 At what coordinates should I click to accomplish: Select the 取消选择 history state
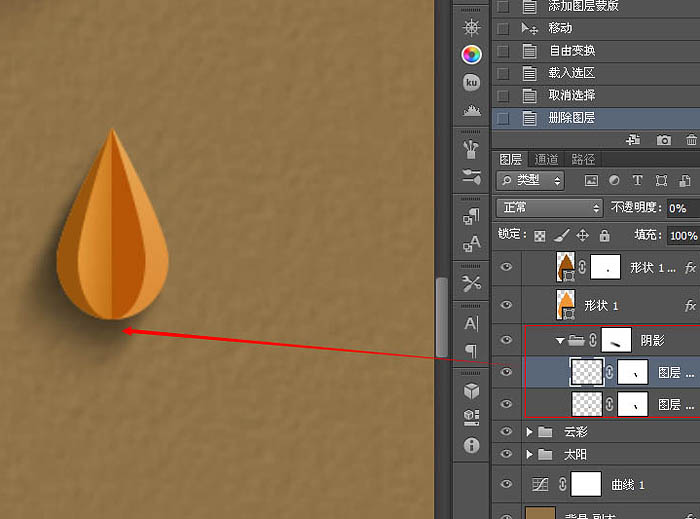click(x=596, y=95)
